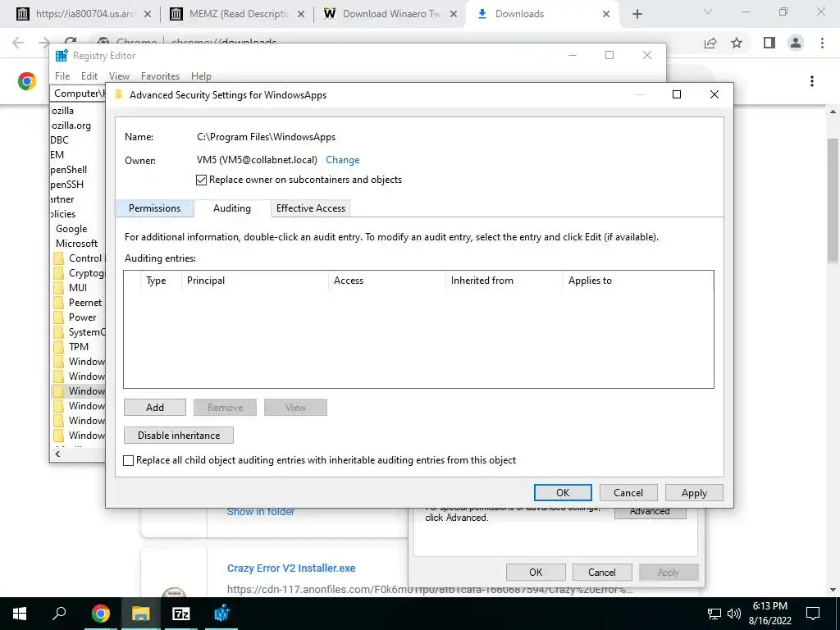
Task: Open Crazy Error V2 Installer.exe link
Action: tap(291, 568)
